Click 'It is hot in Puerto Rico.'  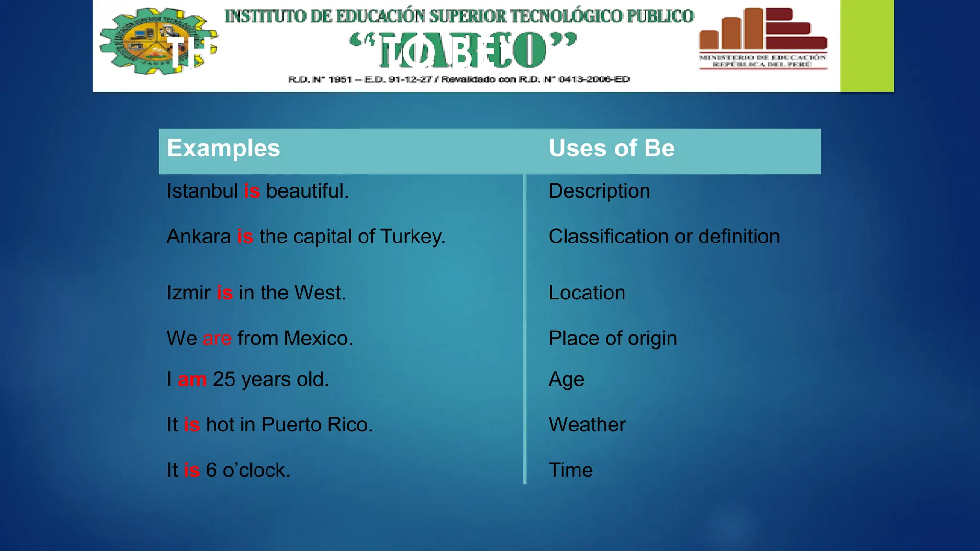pos(269,425)
